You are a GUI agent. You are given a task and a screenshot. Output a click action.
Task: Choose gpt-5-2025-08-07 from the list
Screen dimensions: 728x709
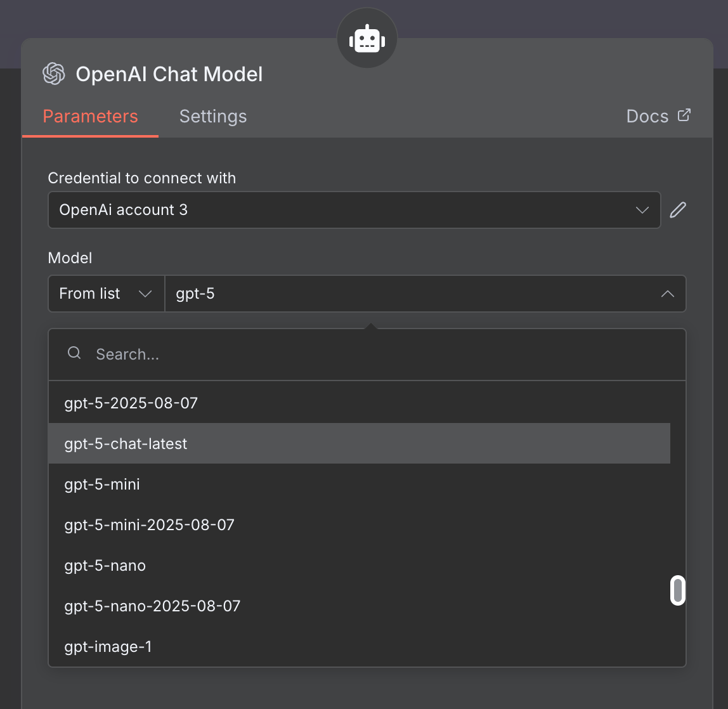[x=131, y=403]
